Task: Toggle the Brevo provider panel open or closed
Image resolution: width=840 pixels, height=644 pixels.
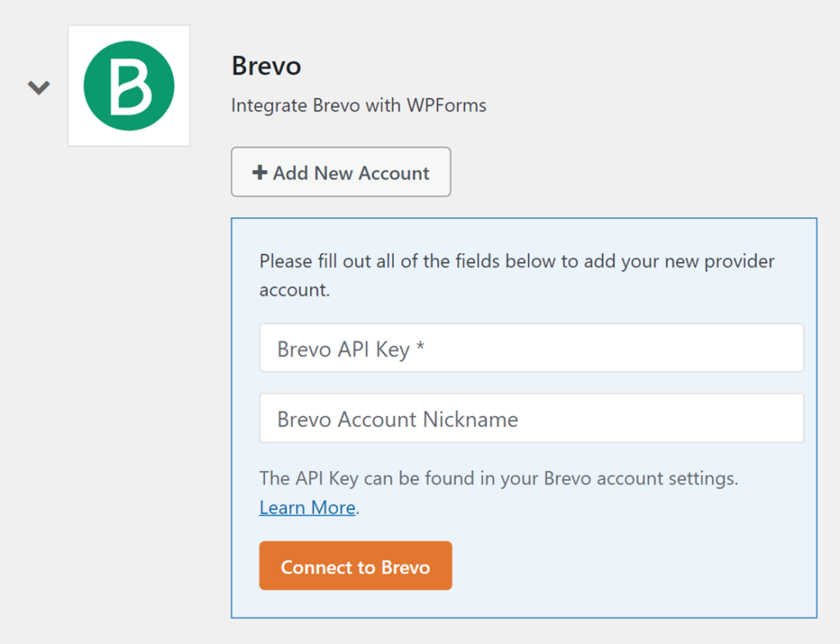Action: [38, 85]
